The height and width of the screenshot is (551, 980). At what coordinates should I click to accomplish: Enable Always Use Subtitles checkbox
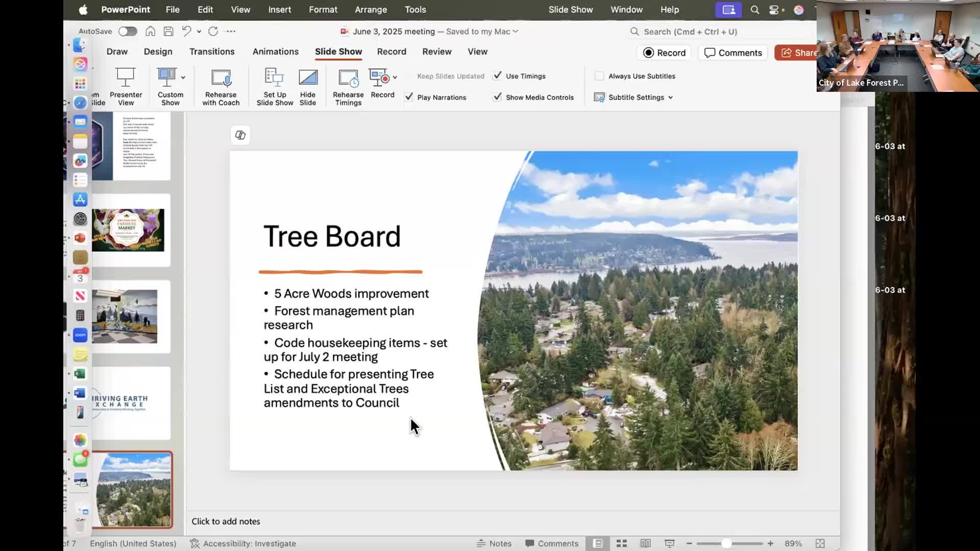tap(599, 76)
